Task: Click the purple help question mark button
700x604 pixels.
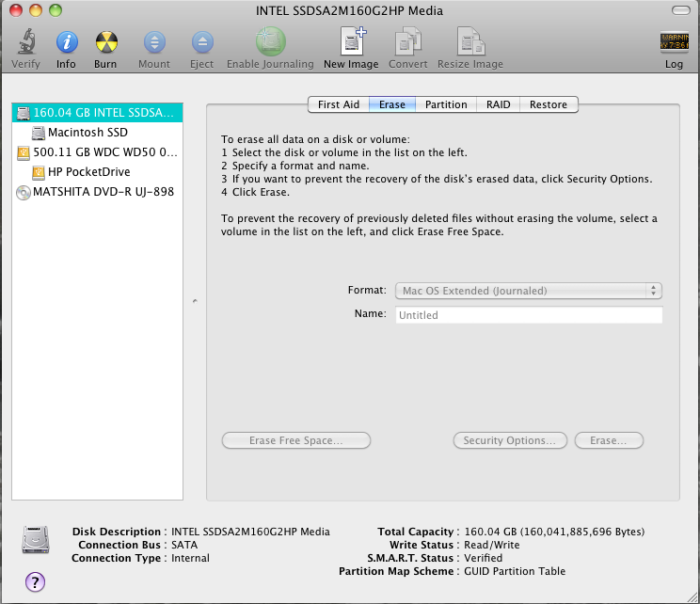Action: click(35, 581)
